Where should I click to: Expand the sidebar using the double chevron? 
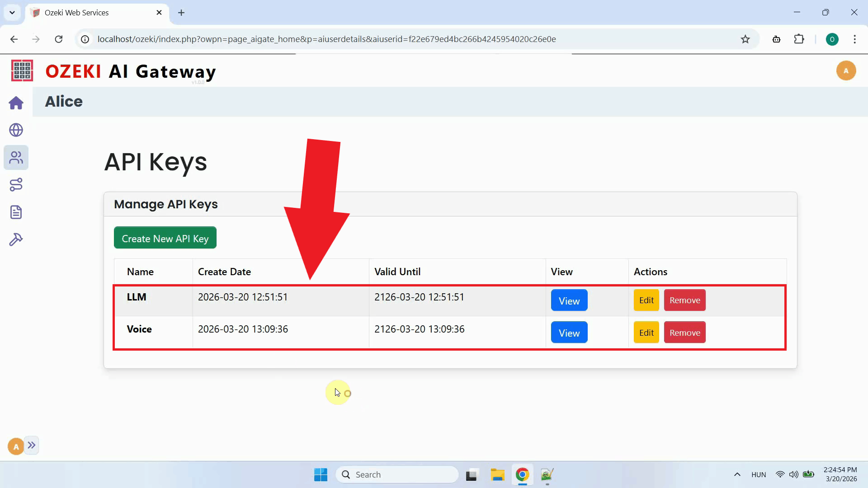32,445
